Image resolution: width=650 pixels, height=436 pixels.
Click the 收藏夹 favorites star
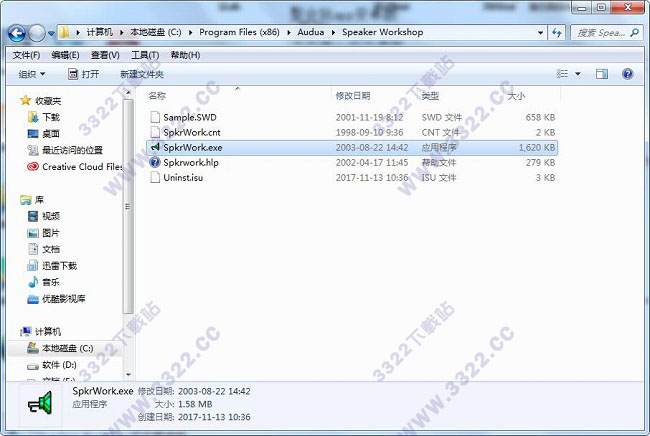click(26, 100)
